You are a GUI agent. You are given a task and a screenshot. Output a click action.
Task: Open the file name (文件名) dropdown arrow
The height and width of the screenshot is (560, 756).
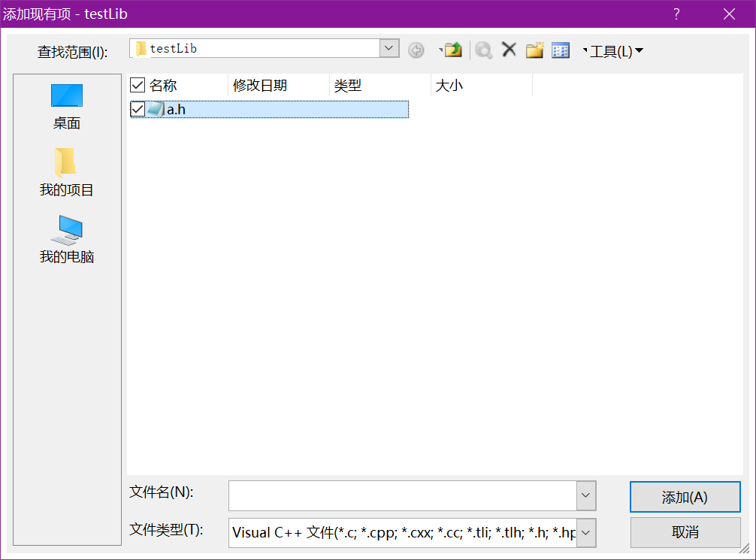tap(586, 496)
